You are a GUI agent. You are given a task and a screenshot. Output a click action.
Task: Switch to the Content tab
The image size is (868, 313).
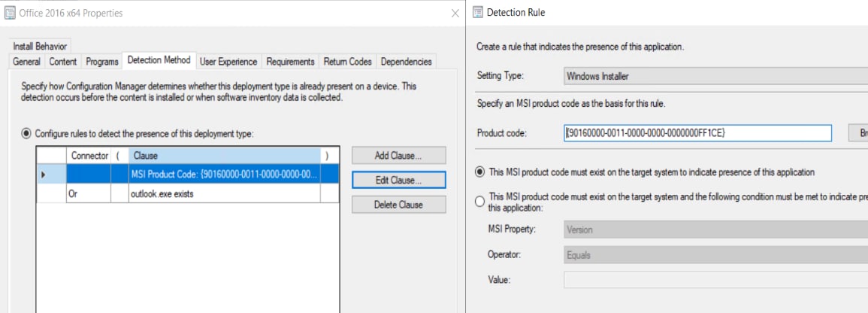(63, 62)
